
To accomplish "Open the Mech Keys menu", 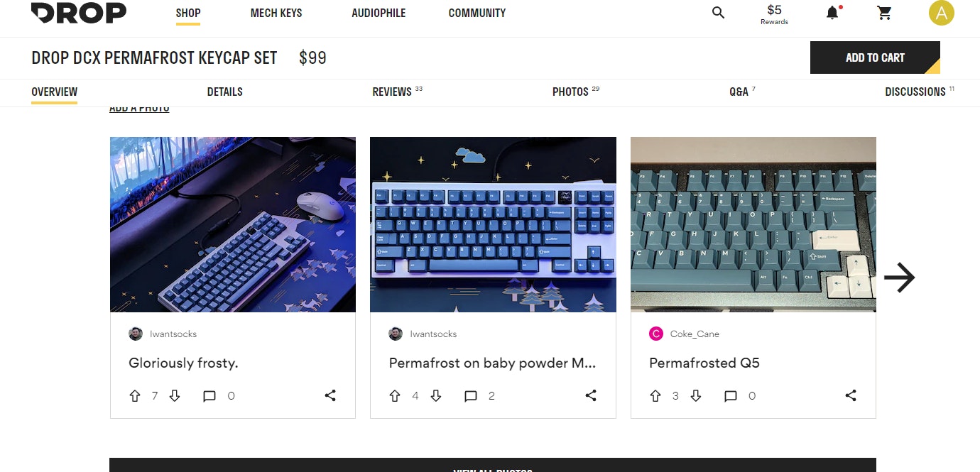I will pyautogui.click(x=276, y=13).
